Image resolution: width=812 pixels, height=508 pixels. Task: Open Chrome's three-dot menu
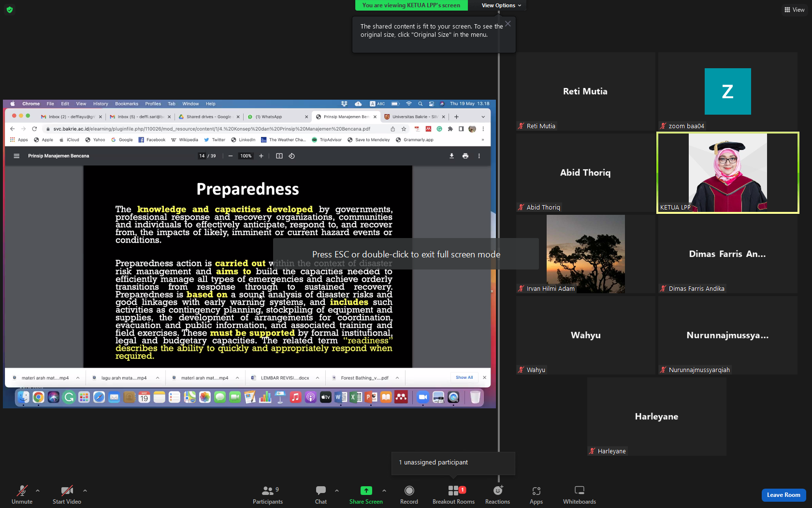483,129
